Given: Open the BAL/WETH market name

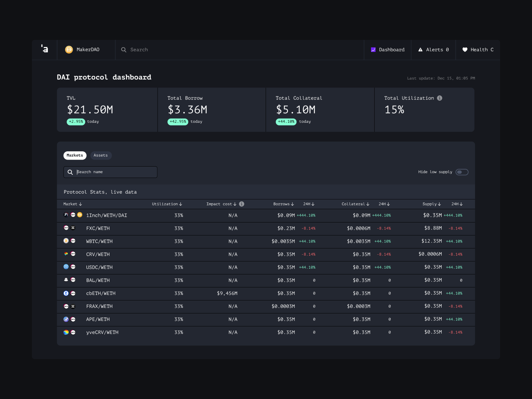Looking at the screenshot, I should pyautogui.click(x=98, y=280).
